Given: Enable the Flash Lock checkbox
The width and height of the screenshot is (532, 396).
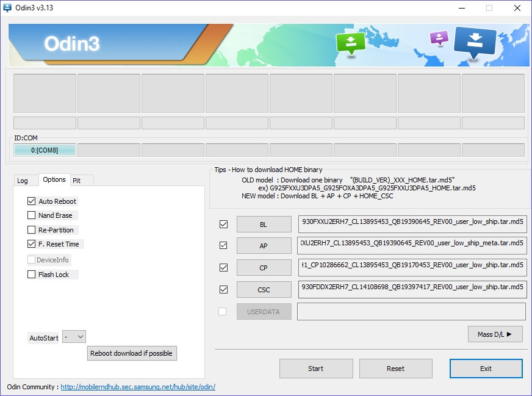Looking at the screenshot, I should click(x=31, y=274).
